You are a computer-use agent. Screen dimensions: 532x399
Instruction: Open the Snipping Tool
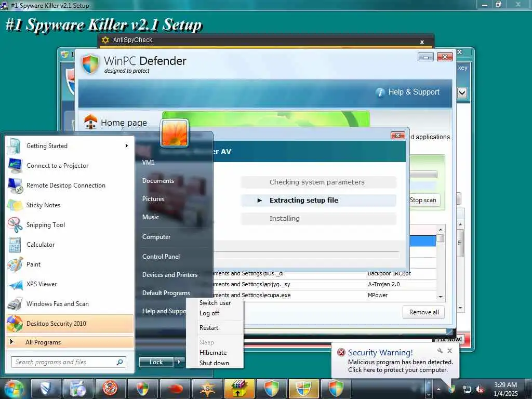pos(70,224)
